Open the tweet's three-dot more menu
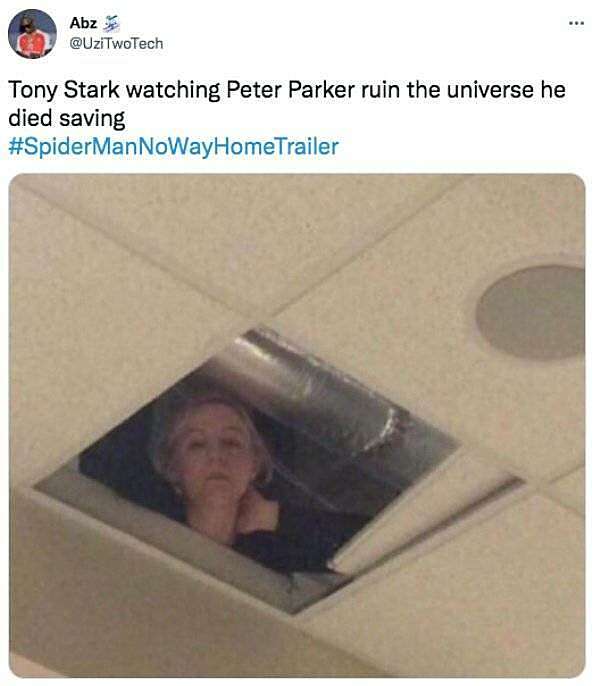The width and height of the screenshot is (600, 686). click(x=576, y=23)
